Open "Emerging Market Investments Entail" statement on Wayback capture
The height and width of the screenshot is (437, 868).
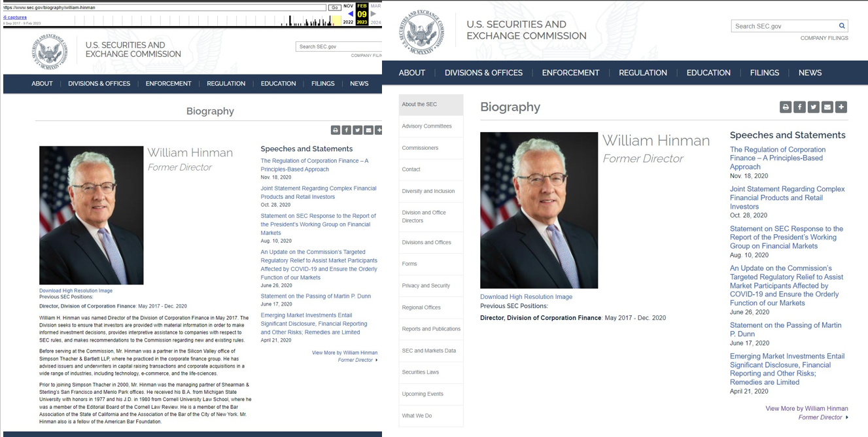314,324
